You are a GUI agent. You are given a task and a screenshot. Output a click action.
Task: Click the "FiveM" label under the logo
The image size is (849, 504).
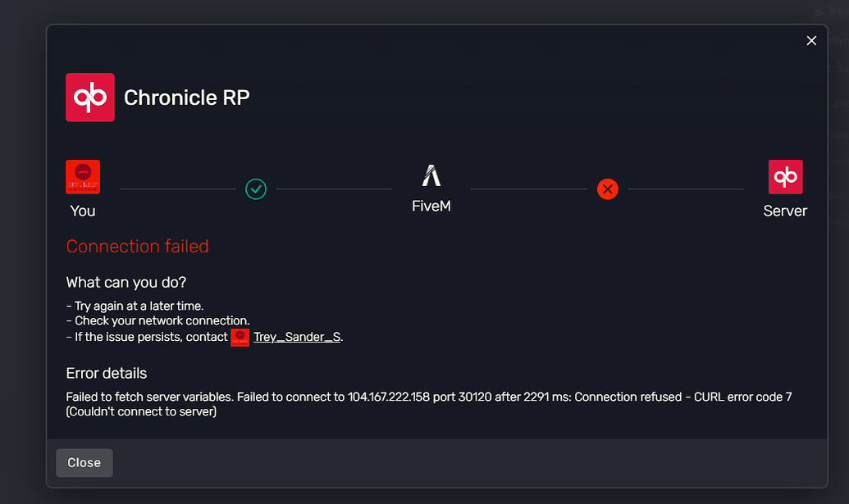click(431, 206)
